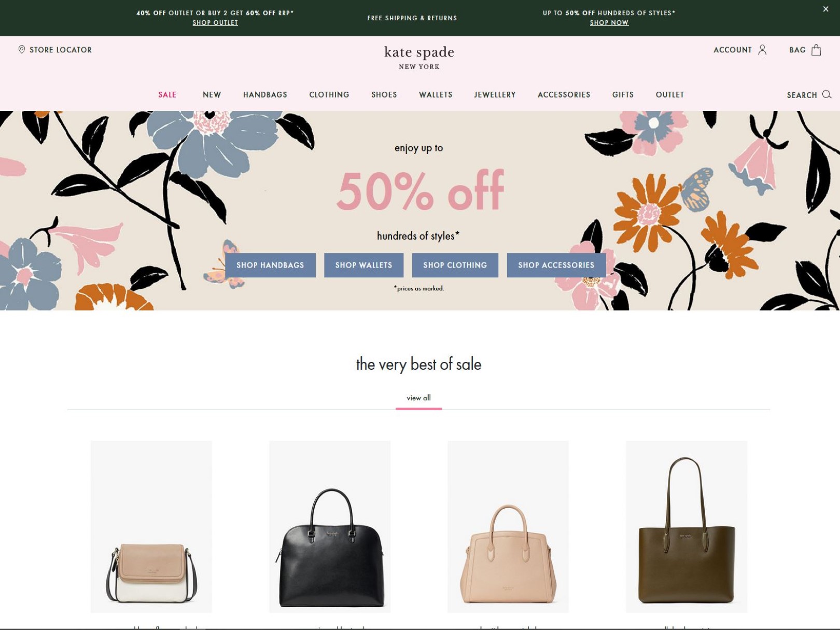This screenshot has width=840, height=630.
Task: Click the SHOP WALLETS button
Action: tap(363, 265)
